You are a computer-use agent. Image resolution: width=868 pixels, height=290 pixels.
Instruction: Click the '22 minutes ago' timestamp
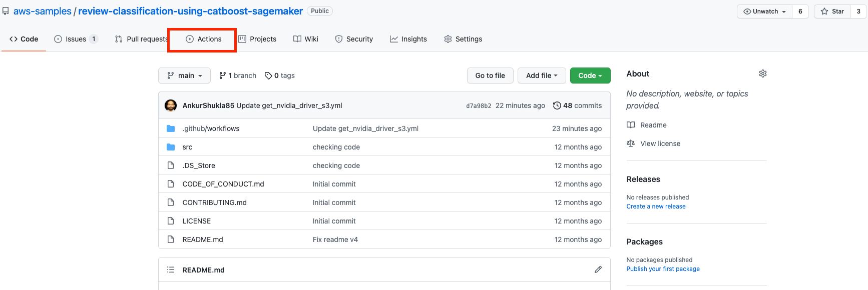coord(520,105)
